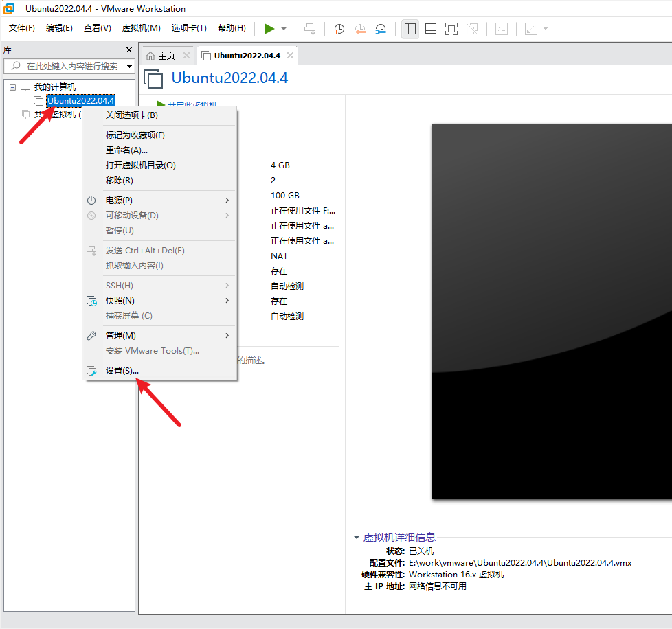This screenshot has height=629, width=672.
Task: Click the config file path text
Action: point(520,562)
